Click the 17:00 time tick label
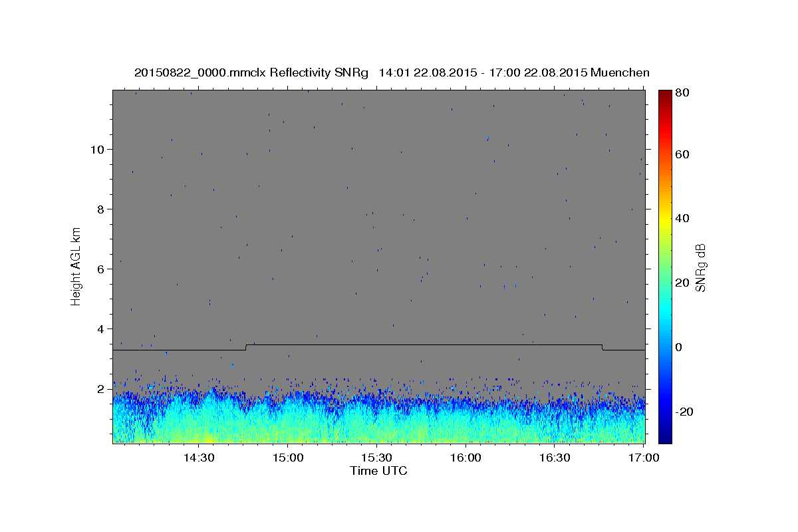The image size is (798, 532). pyautogui.click(x=643, y=458)
